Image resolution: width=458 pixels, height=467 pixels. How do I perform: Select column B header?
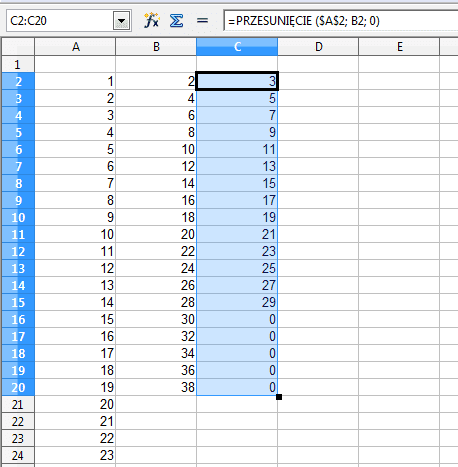tap(156, 47)
